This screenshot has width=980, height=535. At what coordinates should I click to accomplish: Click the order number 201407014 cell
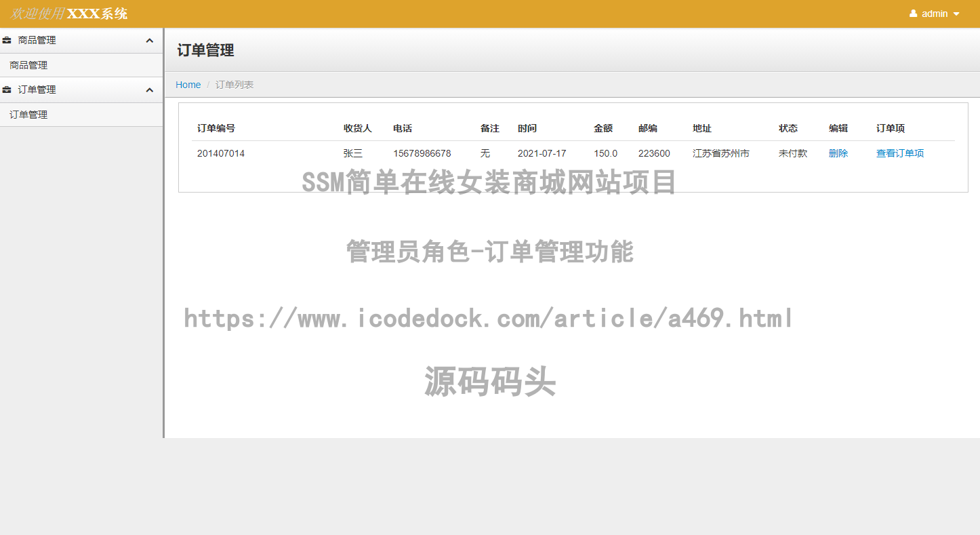221,153
